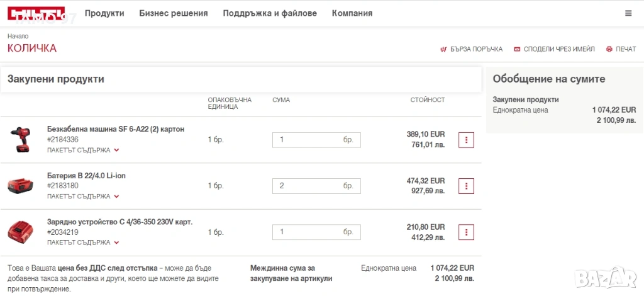Image resolution: width=644 pixels, height=296 pixels.
Task: Click the quantity field for the drill
Action: point(307,140)
